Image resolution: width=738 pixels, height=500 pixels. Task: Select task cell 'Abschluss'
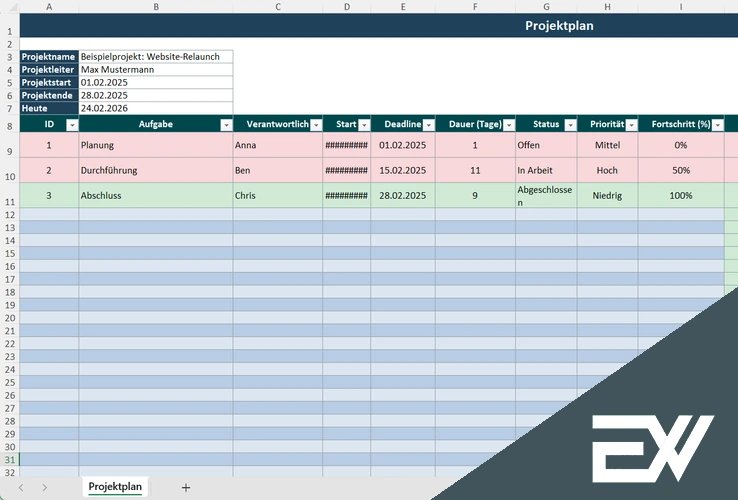click(x=156, y=195)
